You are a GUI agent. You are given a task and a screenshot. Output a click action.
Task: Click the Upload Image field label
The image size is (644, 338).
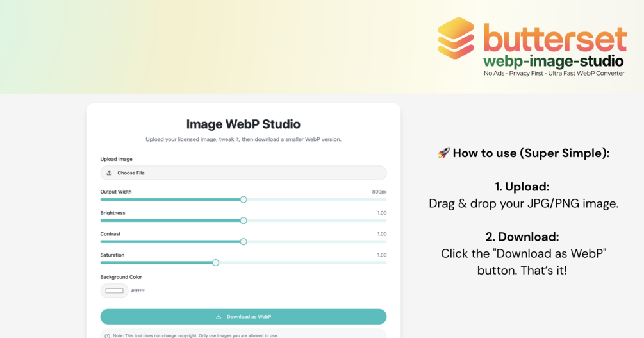coord(116,159)
